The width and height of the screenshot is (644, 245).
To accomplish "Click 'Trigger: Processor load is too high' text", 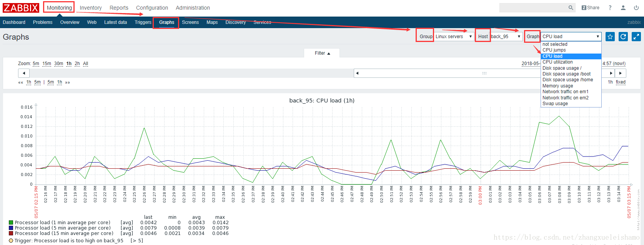I will tap(69, 241).
